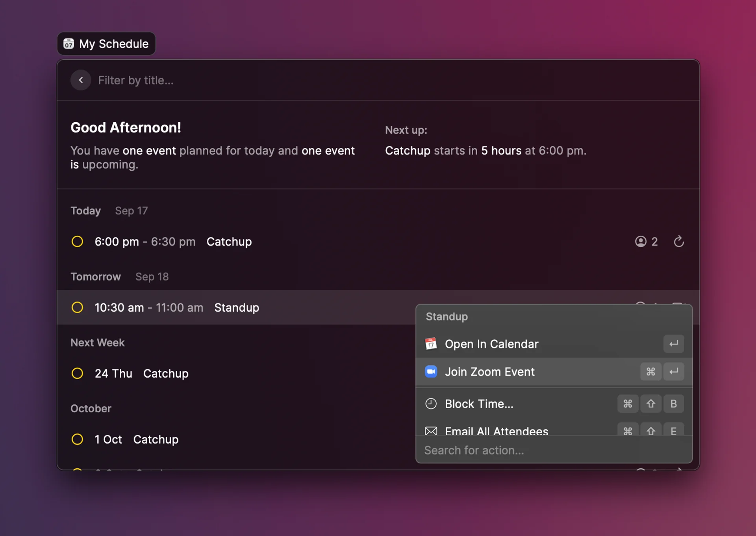Screen dimensions: 756x536
Task: Click the clock icon next to Block Time
Action: [431, 404]
